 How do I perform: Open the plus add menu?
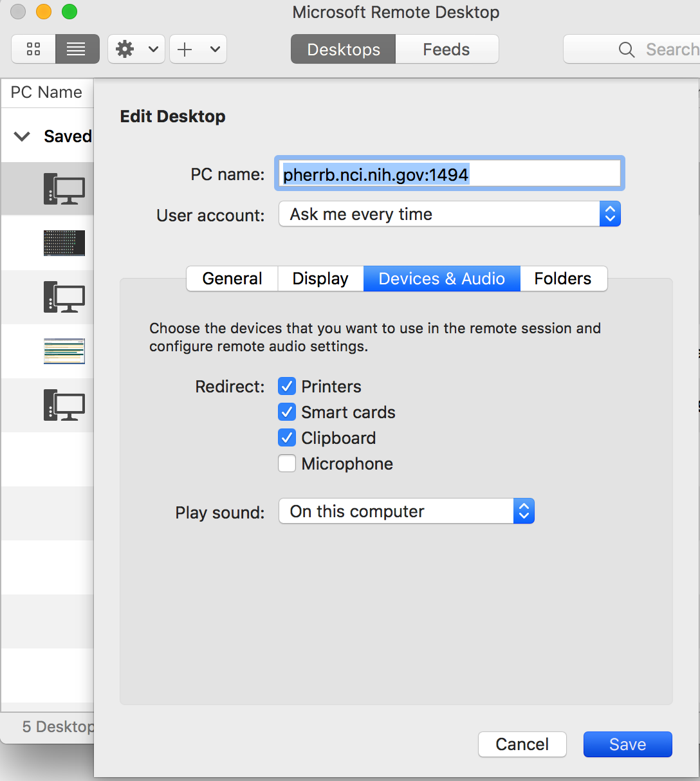tap(198, 49)
